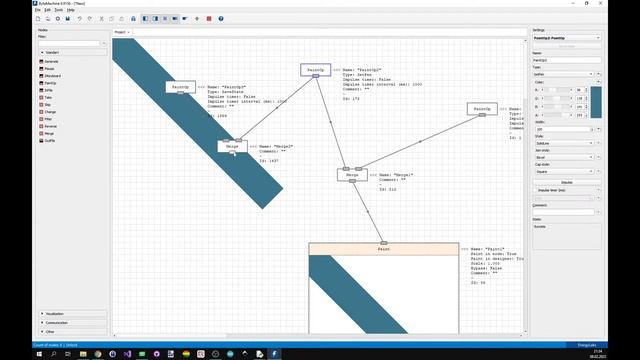640x360 pixels.
Task: Open the Join style dropdown
Action: [564, 157]
